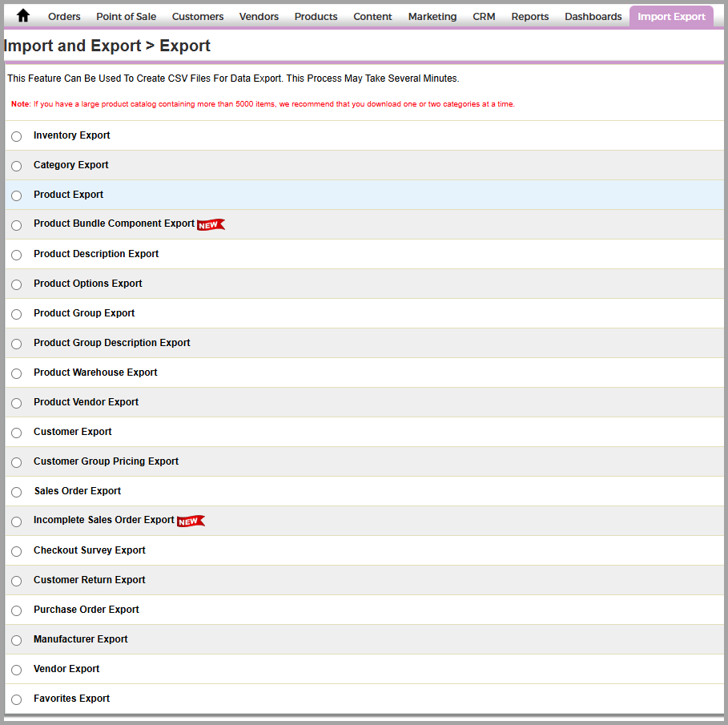The width and height of the screenshot is (728, 725).
Task: Click Product Vendor Export label
Action: tap(86, 402)
